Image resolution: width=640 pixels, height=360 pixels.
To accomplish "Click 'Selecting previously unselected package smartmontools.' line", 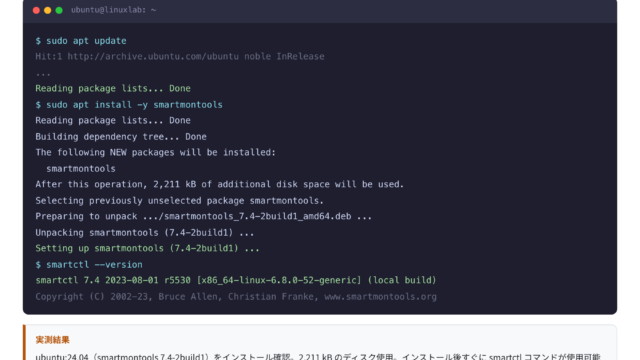I will 180,201.
